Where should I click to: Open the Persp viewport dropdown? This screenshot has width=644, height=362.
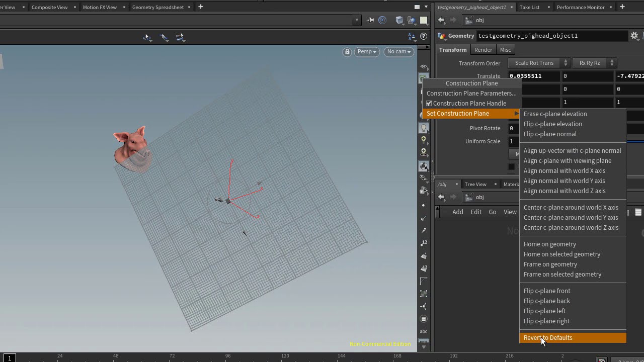366,51
